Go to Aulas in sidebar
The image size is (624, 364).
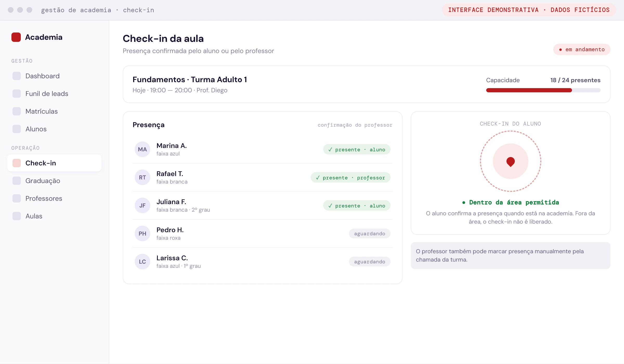pyautogui.click(x=54, y=216)
